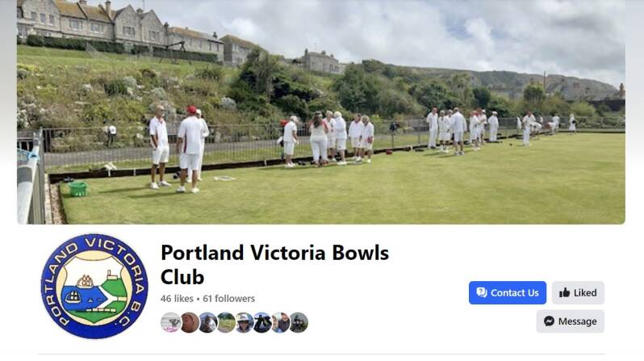644x361 pixels.
Task: Click the thumbs-up icon on Liked button
Action: pos(564,292)
